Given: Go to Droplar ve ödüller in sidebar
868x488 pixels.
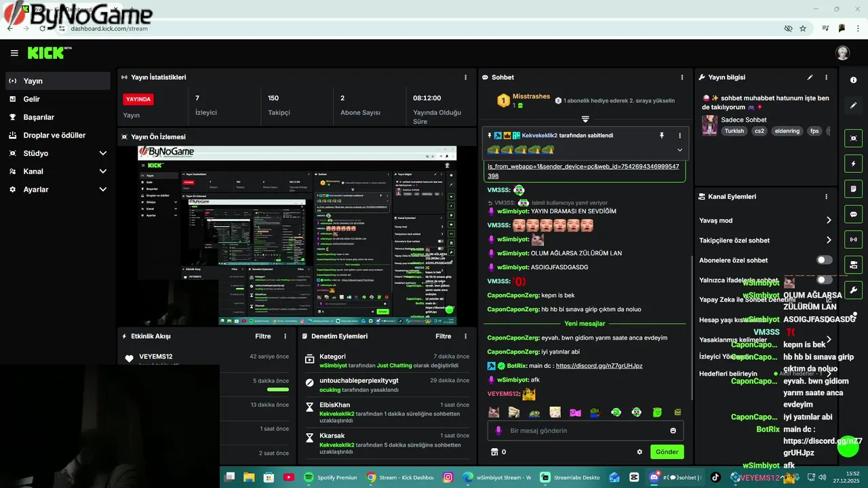Looking at the screenshot, I should pyautogui.click(x=58, y=136).
